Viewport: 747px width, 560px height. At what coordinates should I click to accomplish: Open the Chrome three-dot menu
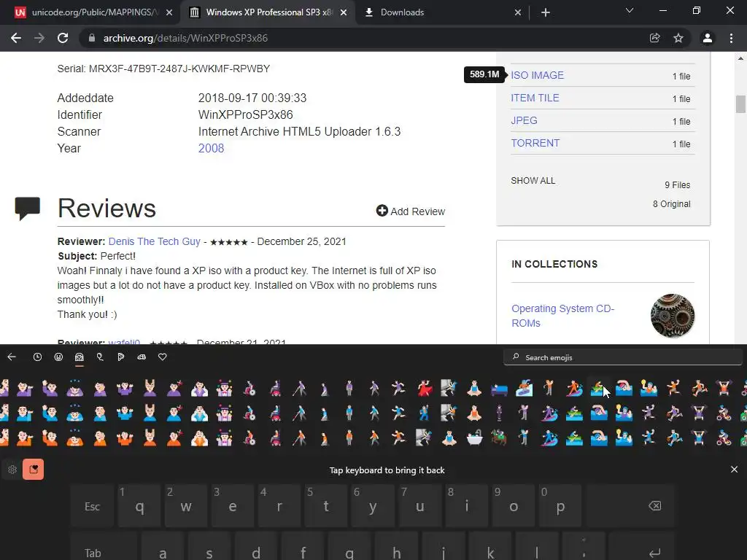click(x=731, y=38)
